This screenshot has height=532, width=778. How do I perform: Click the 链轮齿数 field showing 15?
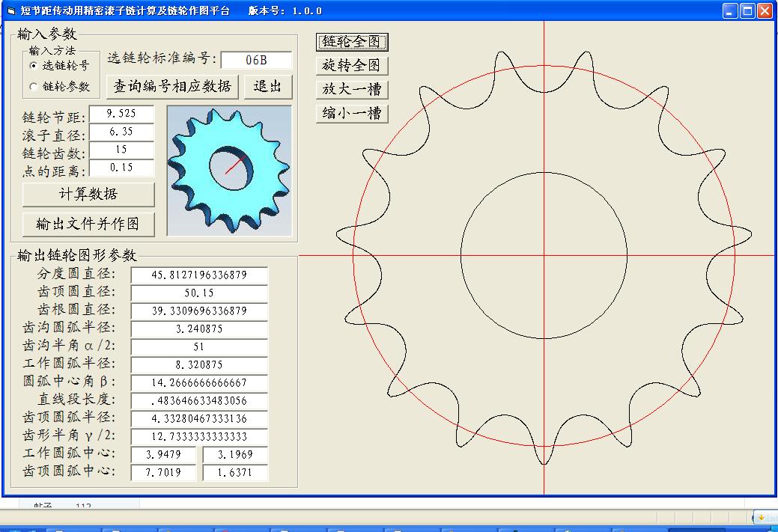coord(121,149)
